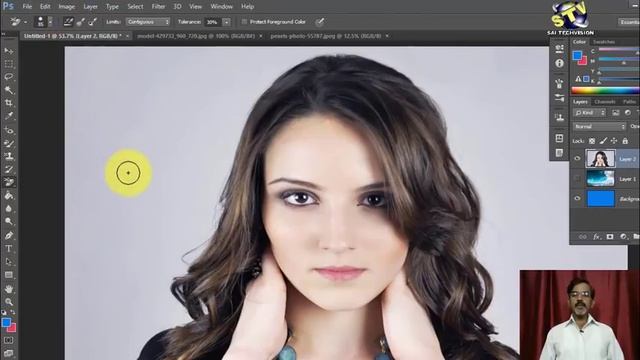This screenshot has width=640, height=360.
Task: Select the Crop tool
Action: pyautogui.click(x=9, y=103)
